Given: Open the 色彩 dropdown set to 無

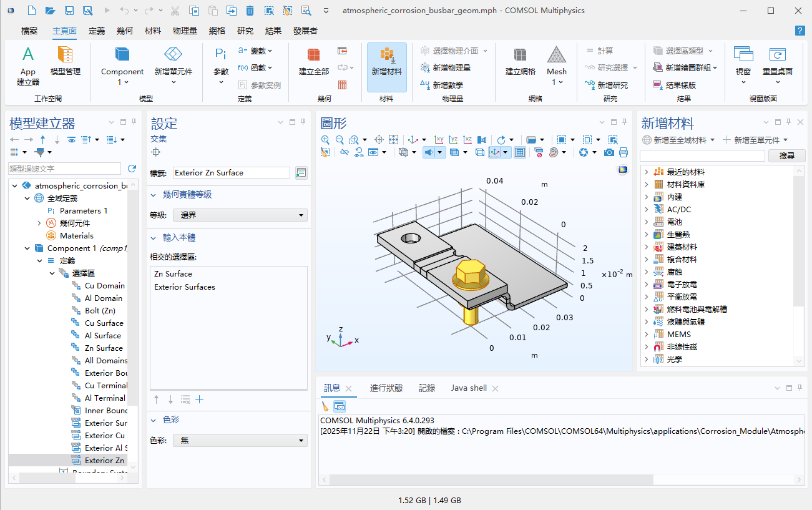Looking at the screenshot, I should pyautogui.click(x=240, y=440).
